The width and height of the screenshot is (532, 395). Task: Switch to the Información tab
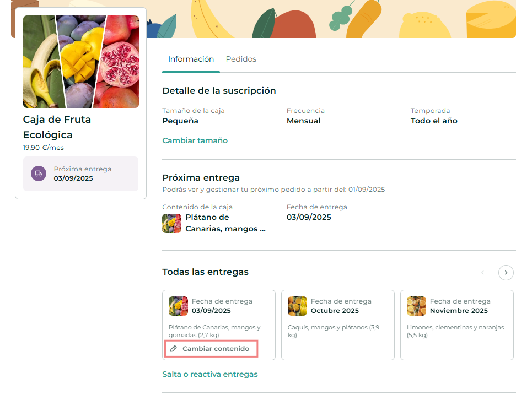191,59
